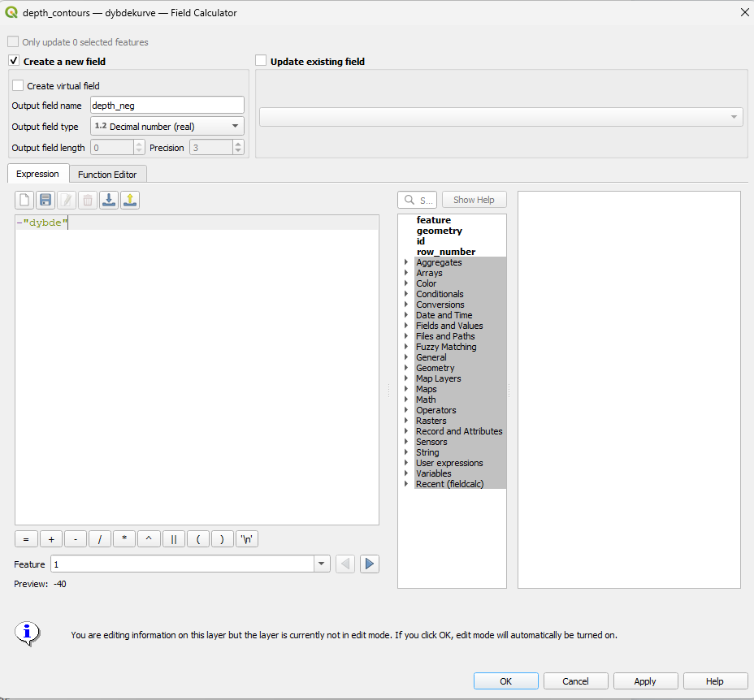Enable the Create virtual field checkbox
Screen dimensions: 754x700
pos(18,85)
